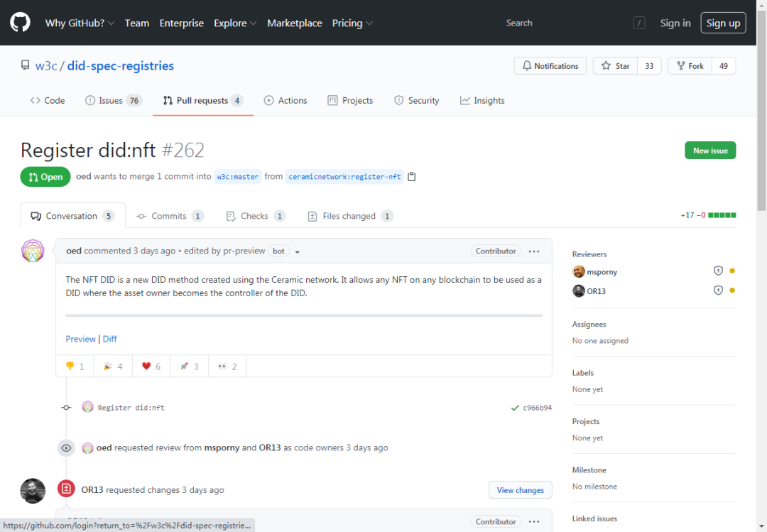Click the slash shortcut icon in search

click(639, 23)
